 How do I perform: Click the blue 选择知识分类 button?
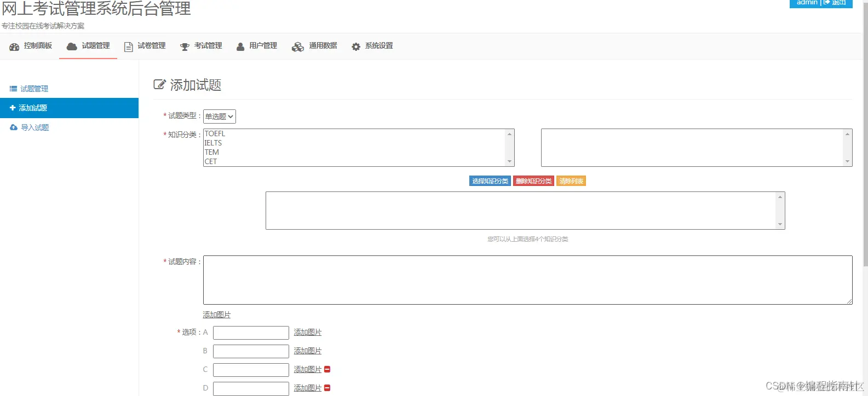tap(490, 181)
